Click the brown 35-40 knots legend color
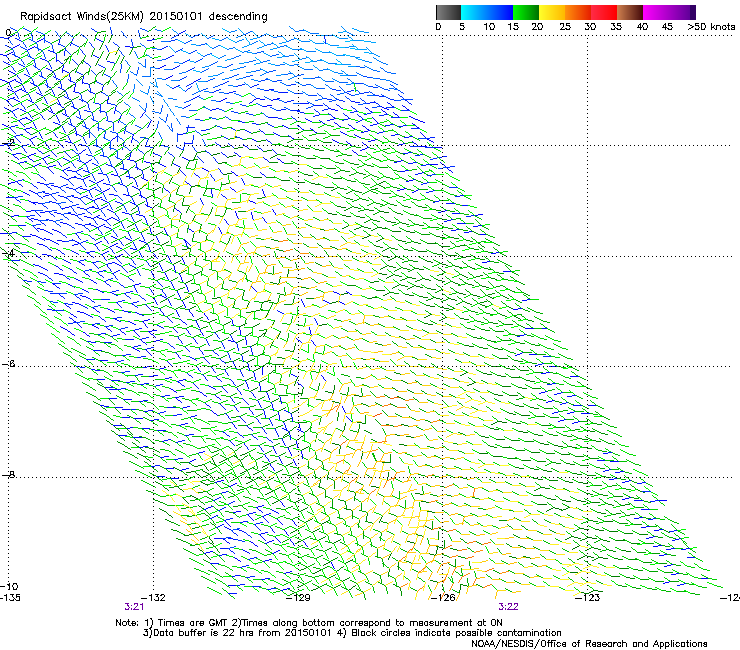 [x=630, y=12]
